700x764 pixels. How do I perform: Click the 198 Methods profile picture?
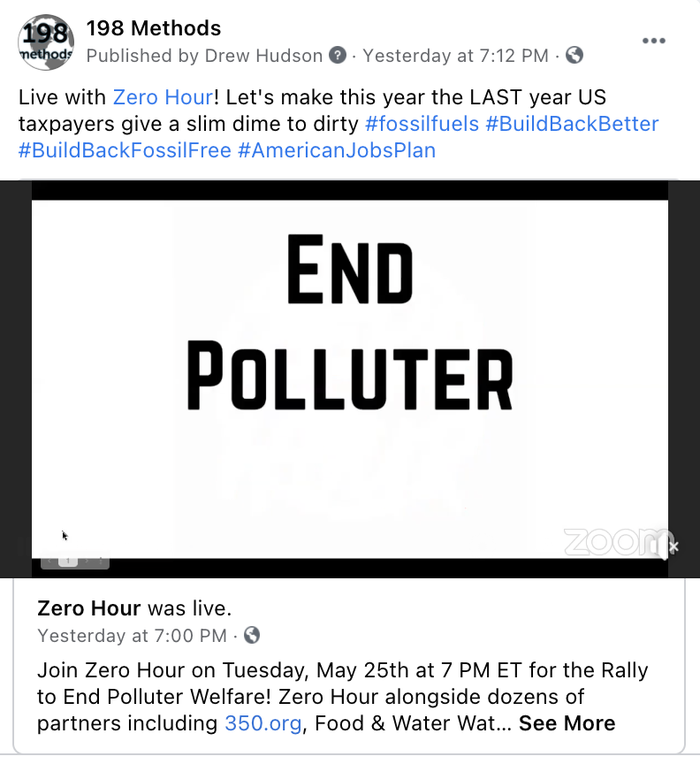[x=46, y=42]
